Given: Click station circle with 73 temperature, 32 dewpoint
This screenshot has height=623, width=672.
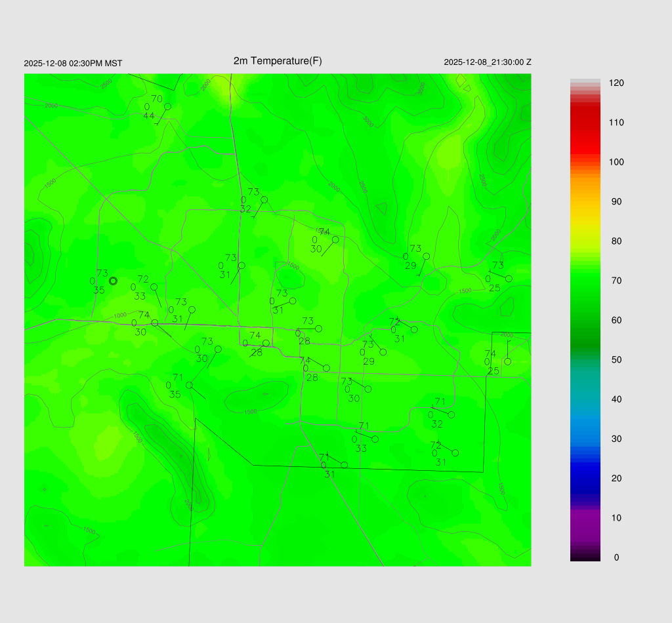Looking at the screenshot, I should tap(264, 199).
